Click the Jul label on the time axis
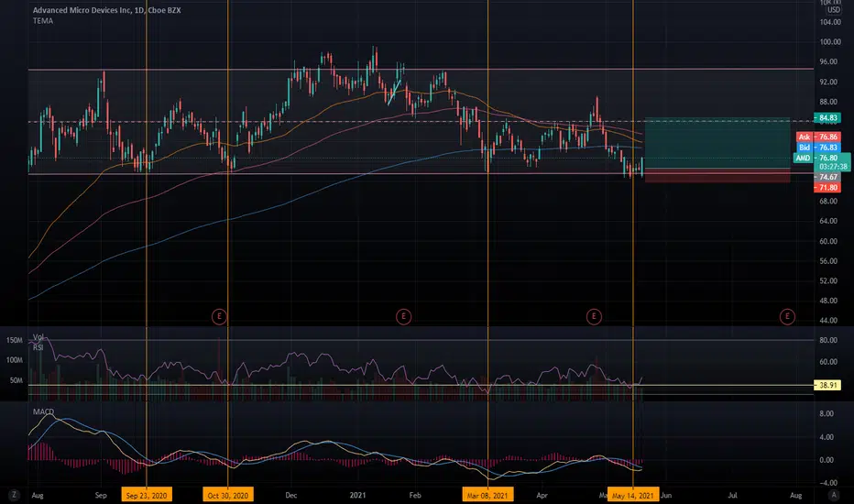Screen dimensions: 854x504 (732, 495)
